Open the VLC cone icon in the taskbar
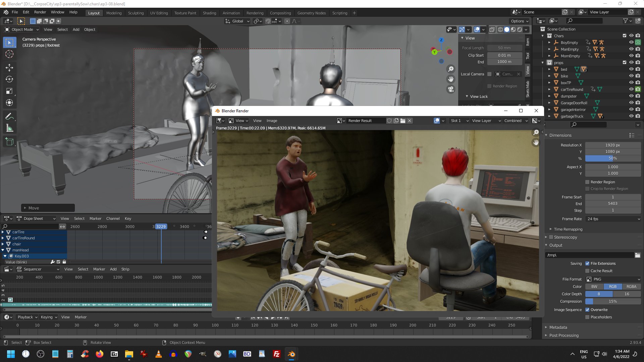Viewport: 644px width, 362px height. 159,354
